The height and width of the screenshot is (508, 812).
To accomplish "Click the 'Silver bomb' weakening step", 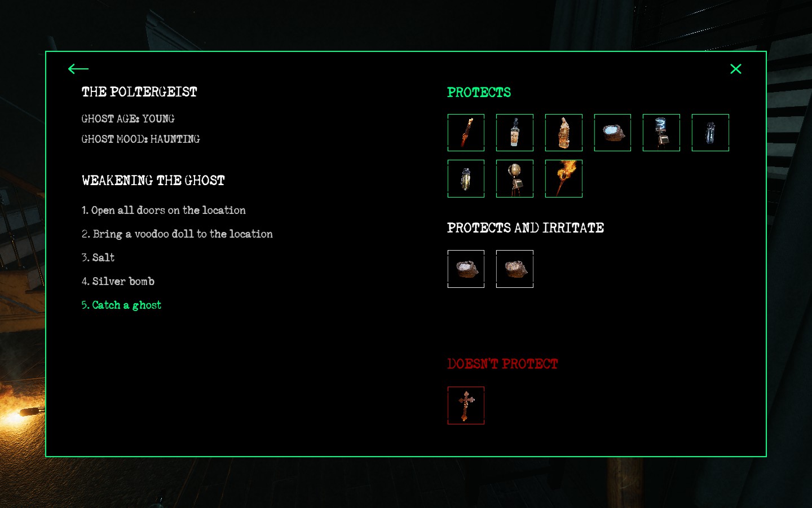I will (x=118, y=282).
